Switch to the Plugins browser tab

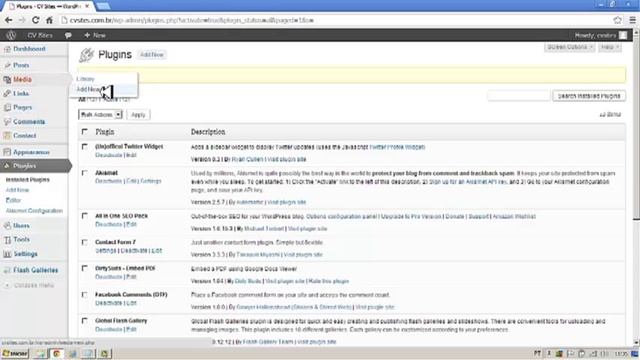tap(50, 6)
